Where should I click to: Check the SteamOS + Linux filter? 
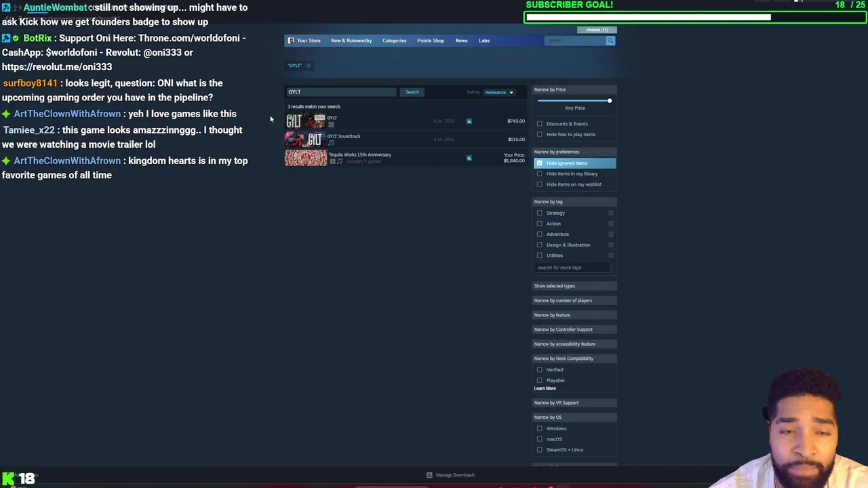[x=540, y=450]
